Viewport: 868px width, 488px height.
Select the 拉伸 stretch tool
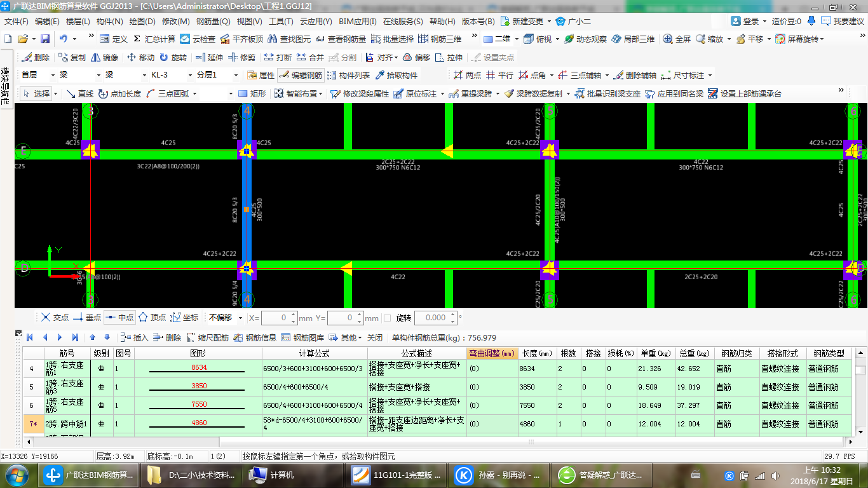point(449,57)
